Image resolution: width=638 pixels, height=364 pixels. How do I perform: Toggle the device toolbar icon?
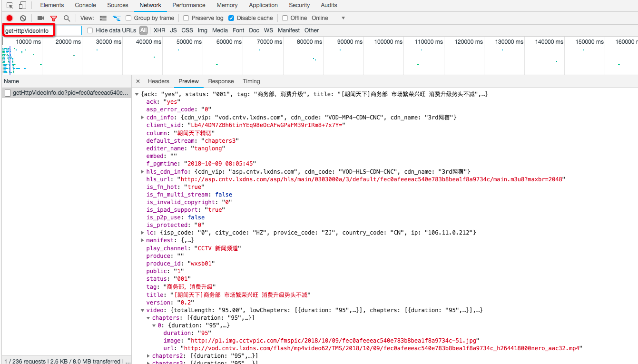click(22, 5)
